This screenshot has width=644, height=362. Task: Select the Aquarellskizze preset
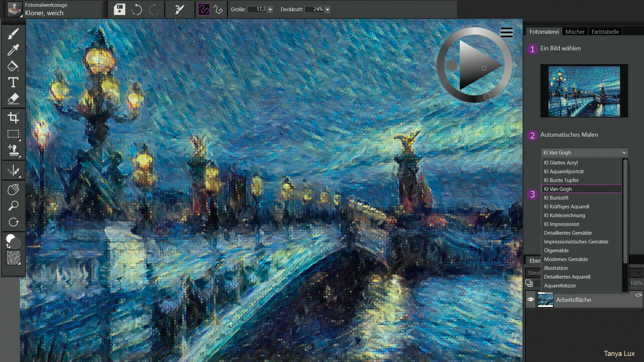click(582, 286)
